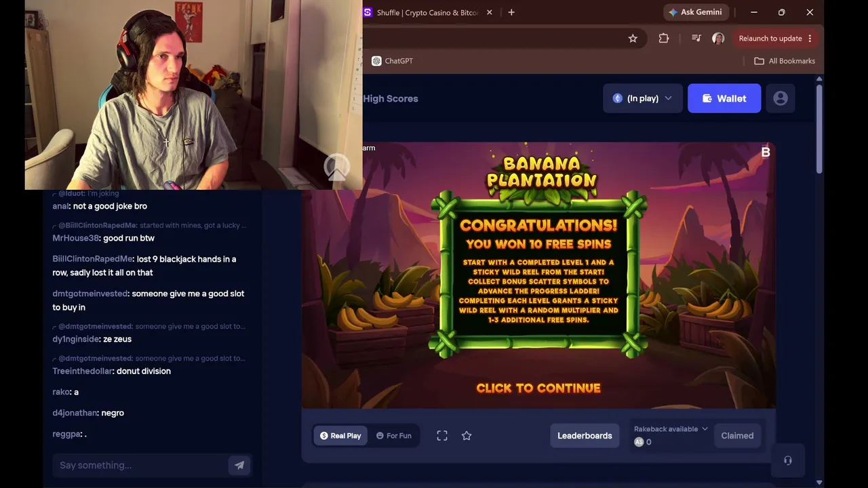Open the Wallet
Screen dimensions: 868x488
pyautogui.click(x=724, y=98)
